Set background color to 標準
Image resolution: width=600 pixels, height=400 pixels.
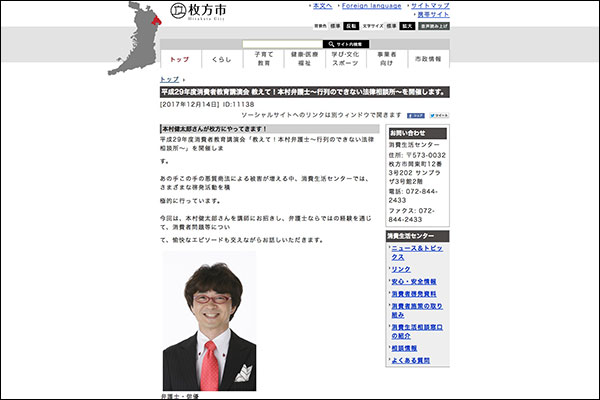(x=335, y=26)
